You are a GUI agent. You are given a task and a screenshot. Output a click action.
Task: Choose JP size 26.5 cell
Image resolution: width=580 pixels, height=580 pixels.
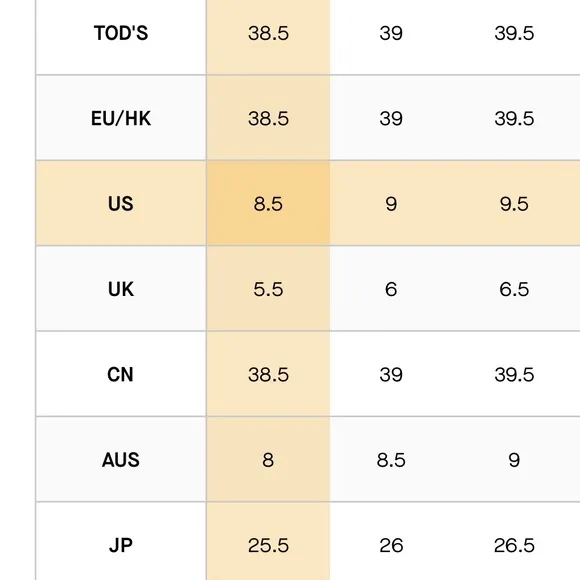tap(514, 545)
